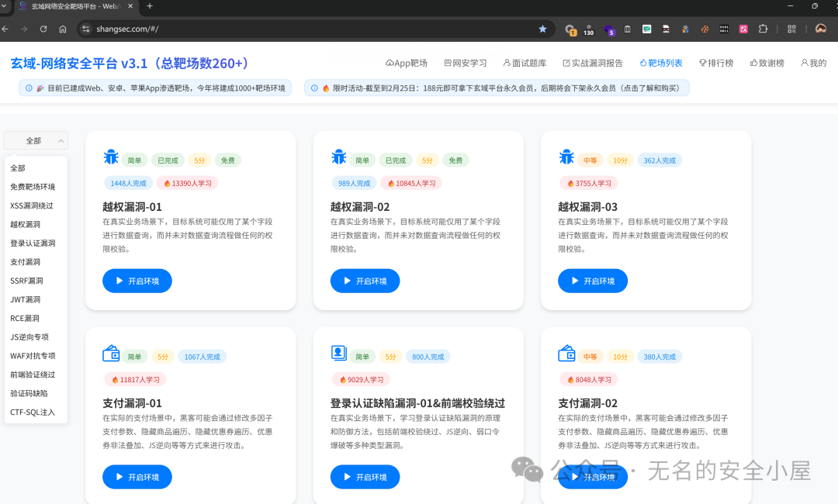
Task: Select 越权漏洞 category in sidebar
Action: pyautogui.click(x=36, y=224)
